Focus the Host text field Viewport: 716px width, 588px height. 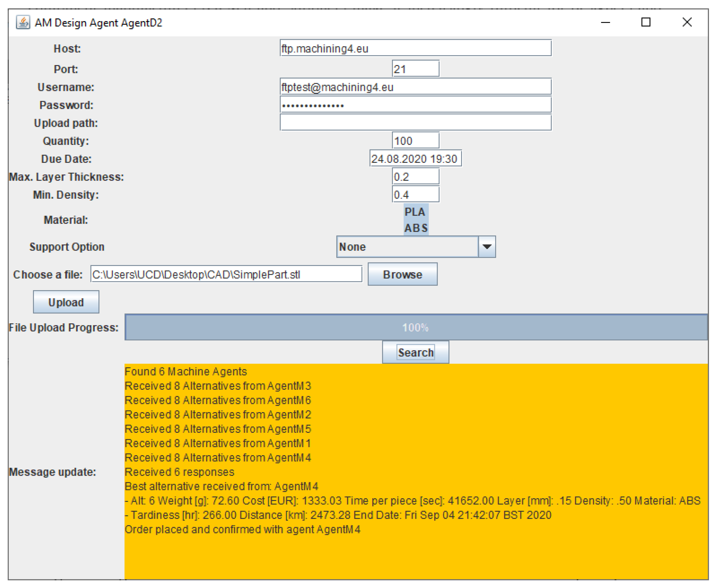[415, 48]
